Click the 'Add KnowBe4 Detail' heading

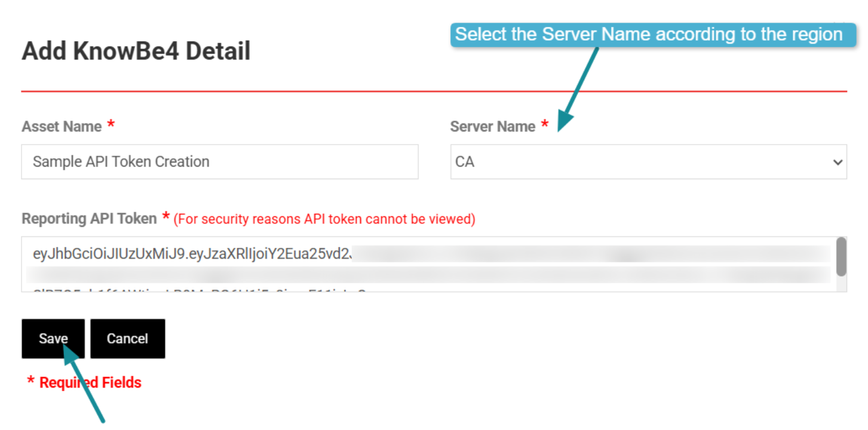pos(136,51)
